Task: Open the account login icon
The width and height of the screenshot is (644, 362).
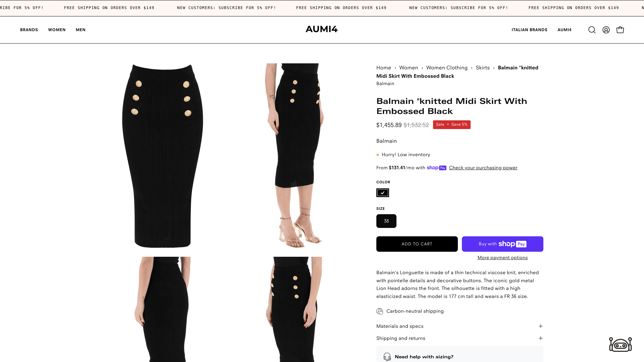Action: click(606, 30)
